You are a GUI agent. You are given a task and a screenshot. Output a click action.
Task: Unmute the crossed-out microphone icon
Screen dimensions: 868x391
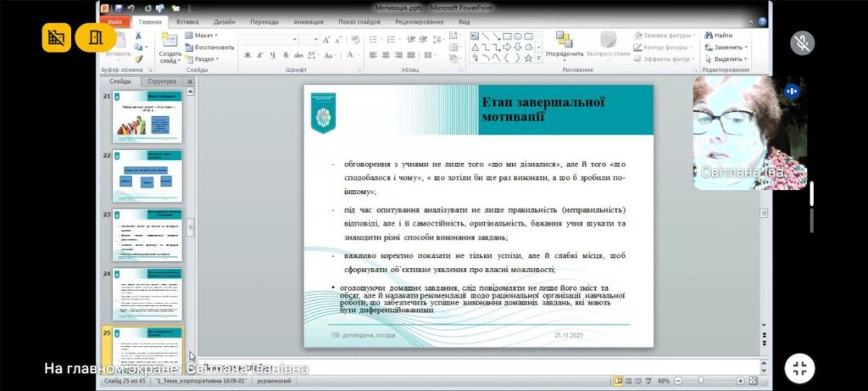(x=801, y=42)
